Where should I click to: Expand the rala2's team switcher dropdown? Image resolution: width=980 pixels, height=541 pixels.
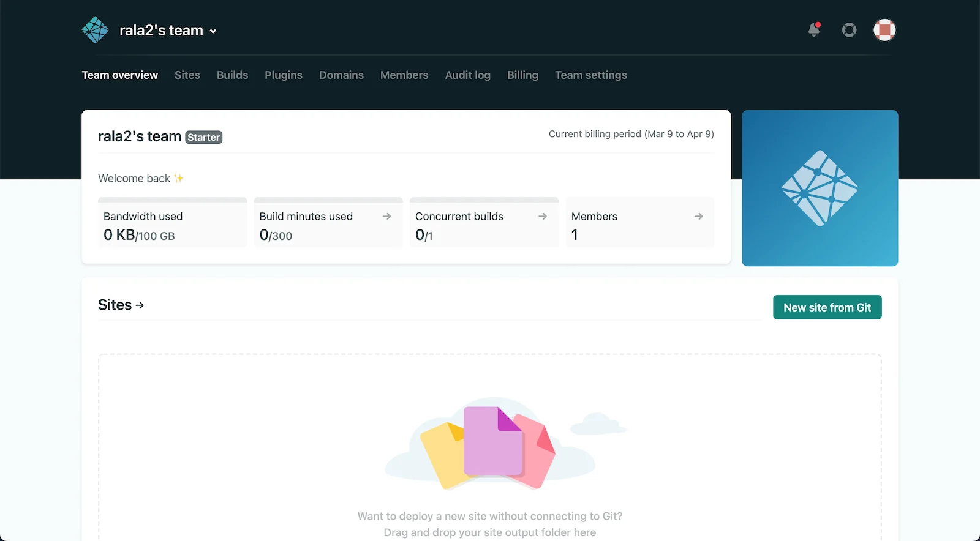pyautogui.click(x=168, y=31)
